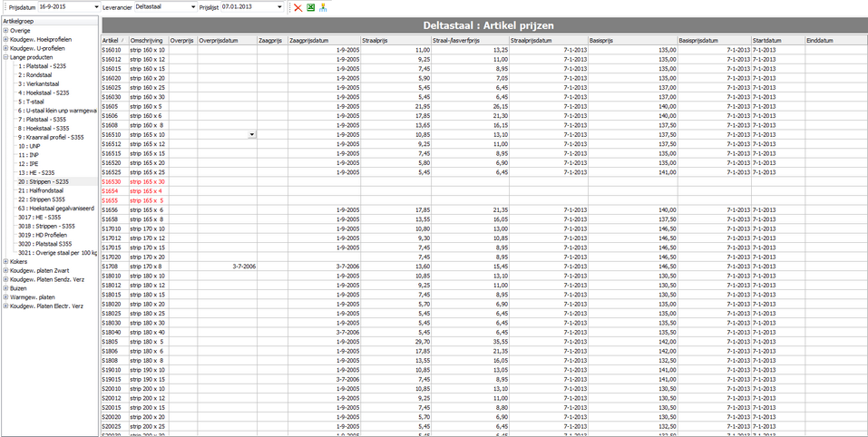Viewport: 868px width, 437px height.
Task: Click article cell S1606
Action: click(x=114, y=116)
